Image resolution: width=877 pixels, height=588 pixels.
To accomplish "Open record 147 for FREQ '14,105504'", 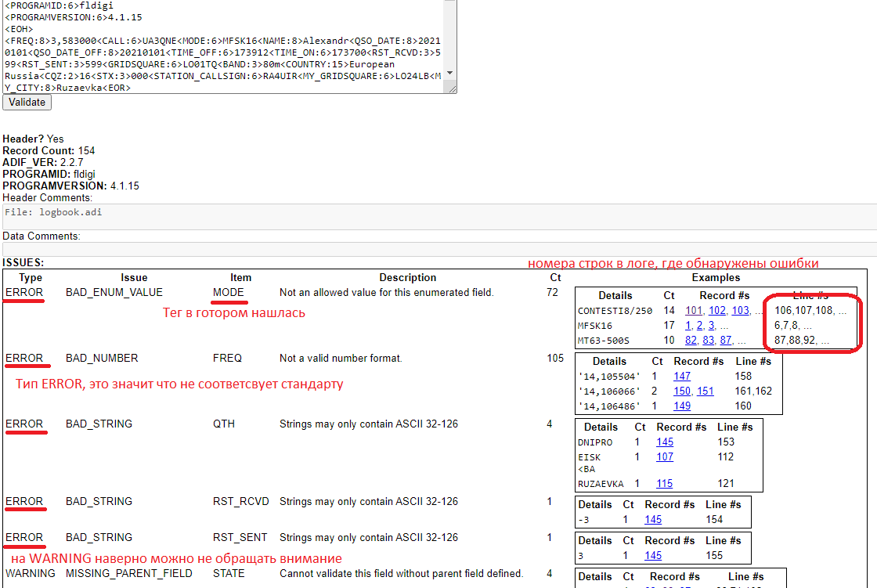I will pyautogui.click(x=682, y=377).
